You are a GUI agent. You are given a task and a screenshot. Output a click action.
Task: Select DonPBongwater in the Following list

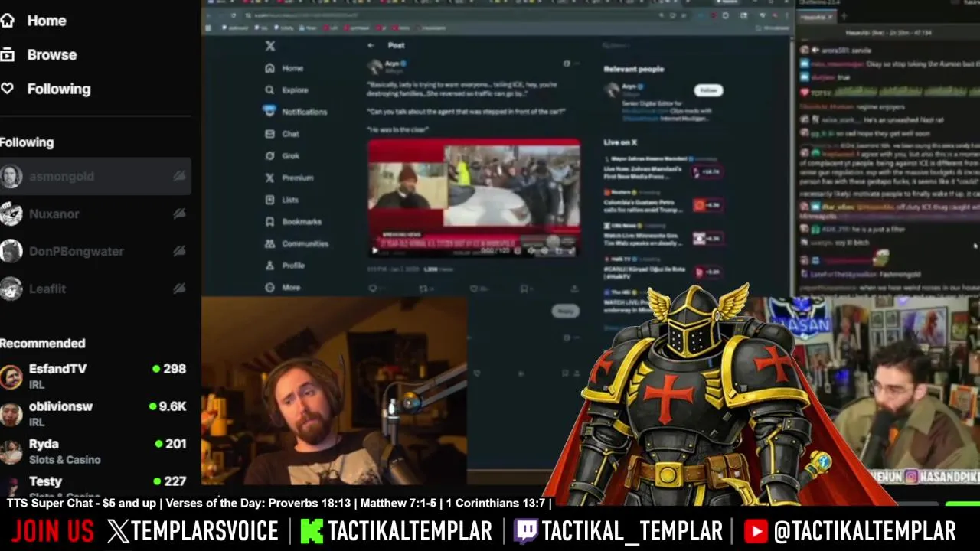pos(95,251)
